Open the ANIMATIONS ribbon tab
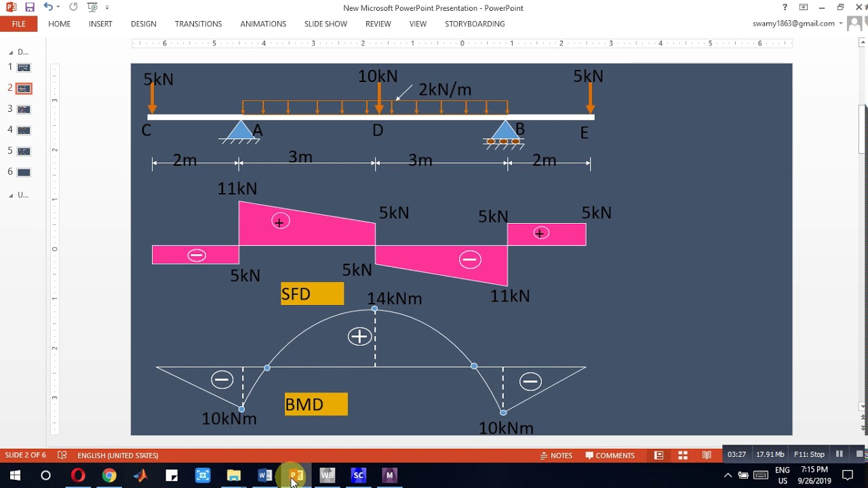The height and width of the screenshot is (488, 868). [263, 24]
